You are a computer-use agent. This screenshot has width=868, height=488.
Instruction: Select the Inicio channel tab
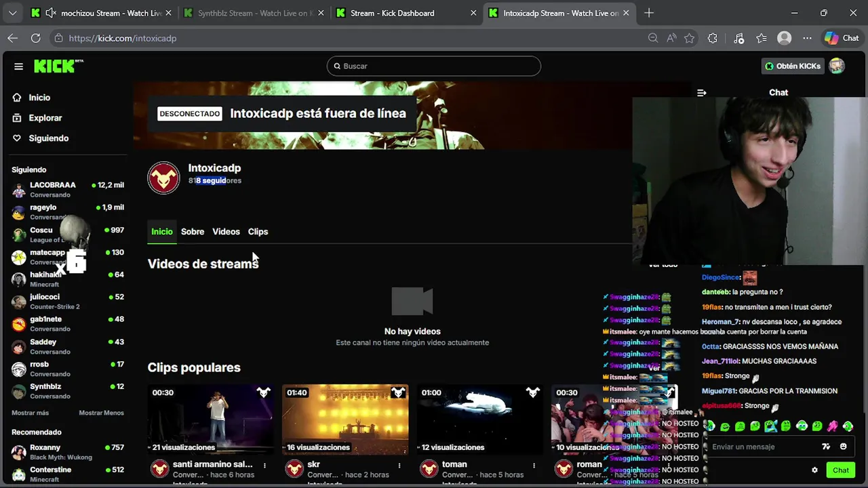click(161, 232)
